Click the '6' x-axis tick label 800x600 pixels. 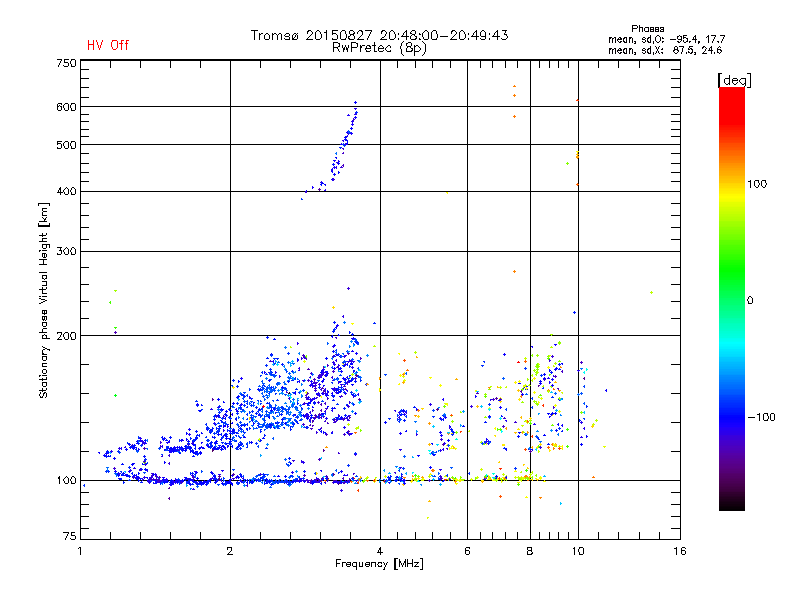(467, 551)
